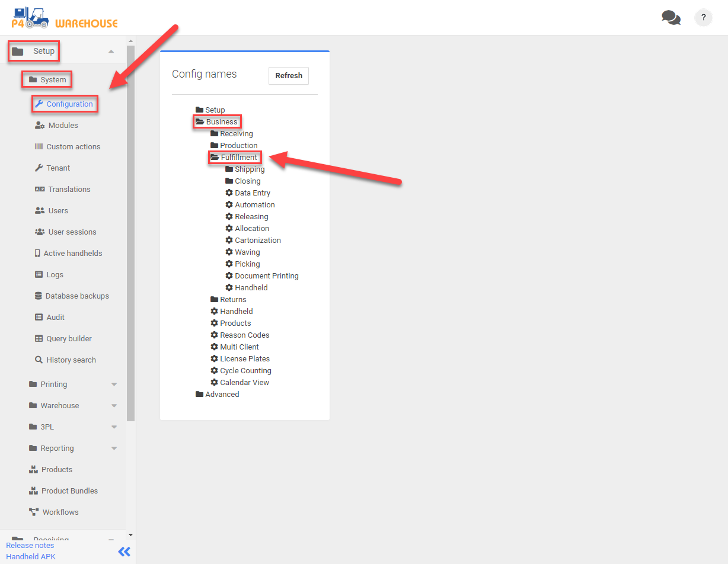The width and height of the screenshot is (728, 564).
Task: Click the help question mark icon
Action: click(x=703, y=18)
